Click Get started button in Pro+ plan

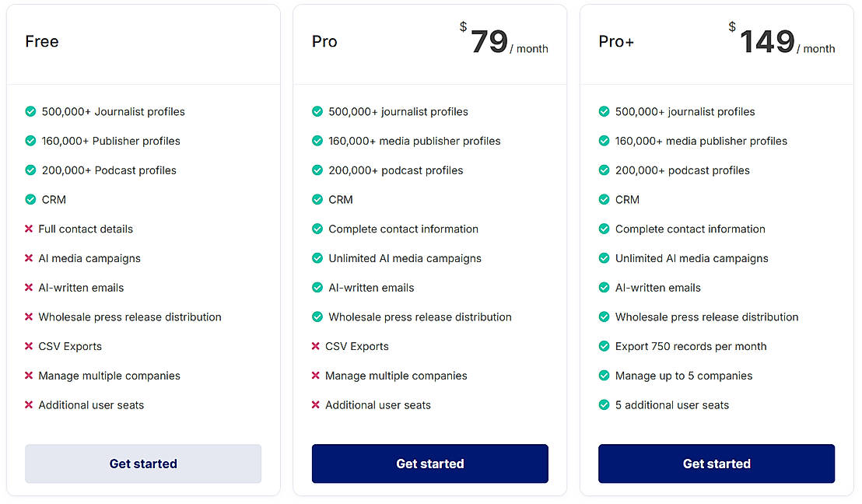tap(717, 464)
